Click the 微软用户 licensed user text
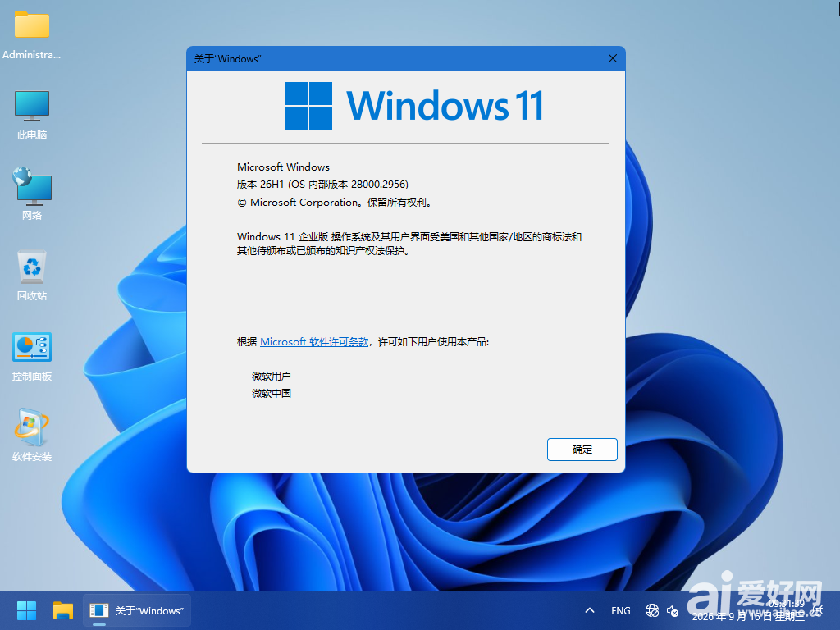 (271, 376)
